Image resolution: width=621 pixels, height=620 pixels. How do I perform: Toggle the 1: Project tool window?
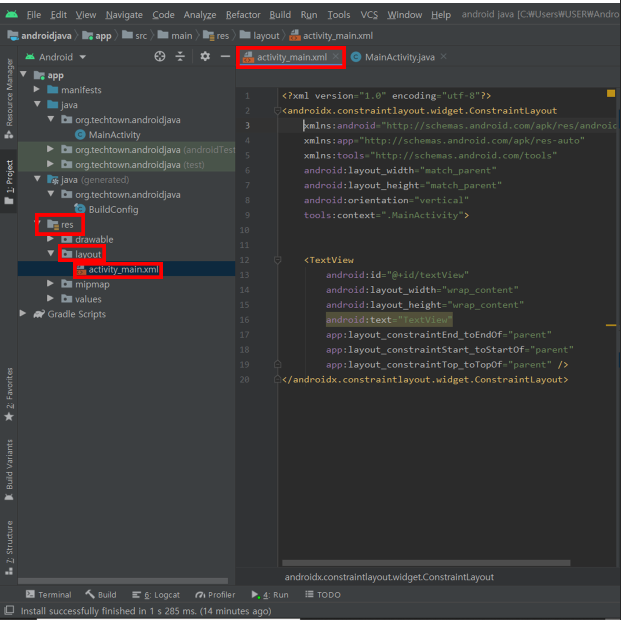9,182
